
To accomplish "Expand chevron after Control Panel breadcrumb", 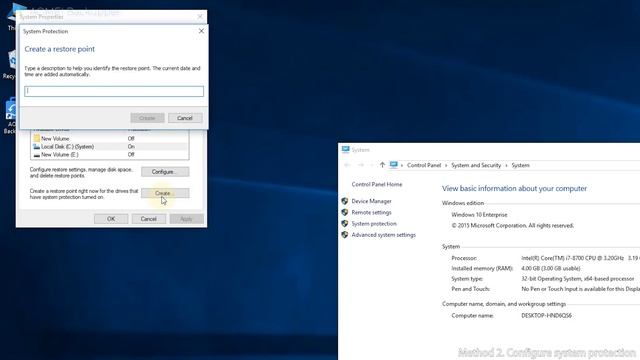I will 446,165.
